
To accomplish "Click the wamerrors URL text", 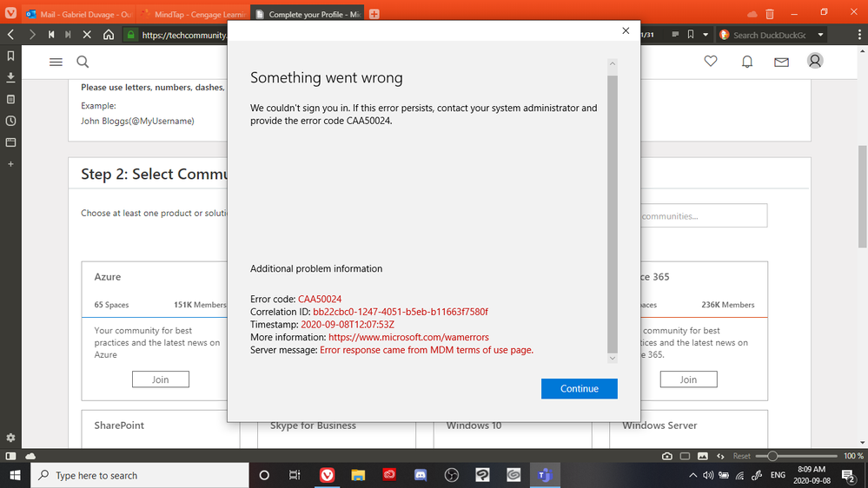I will point(408,337).
